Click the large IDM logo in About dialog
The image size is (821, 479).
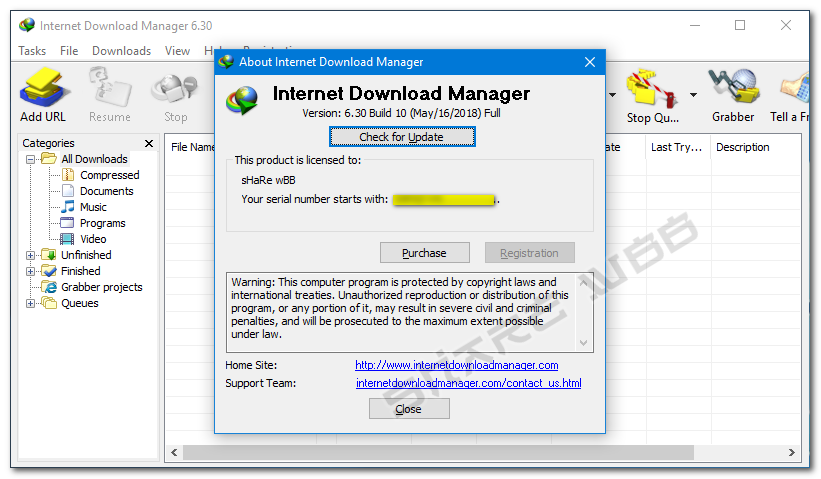pyautogui.click(x=242, y=100)
